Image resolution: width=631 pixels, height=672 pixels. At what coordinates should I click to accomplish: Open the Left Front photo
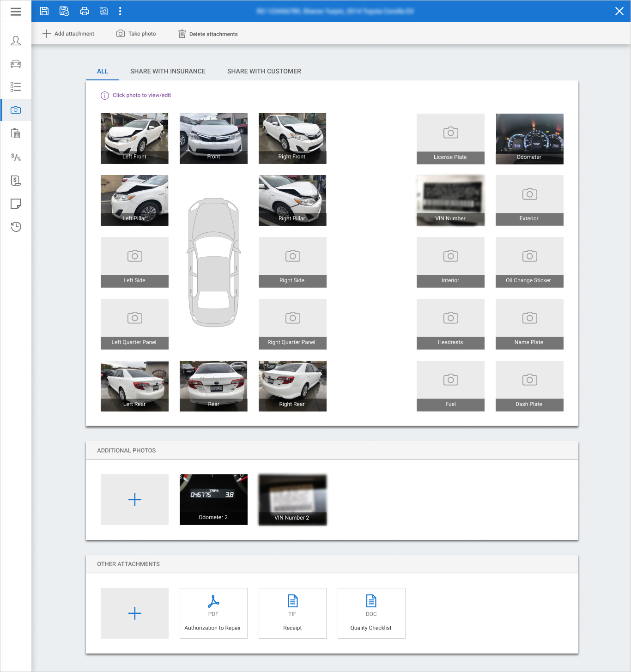[134, 139]
